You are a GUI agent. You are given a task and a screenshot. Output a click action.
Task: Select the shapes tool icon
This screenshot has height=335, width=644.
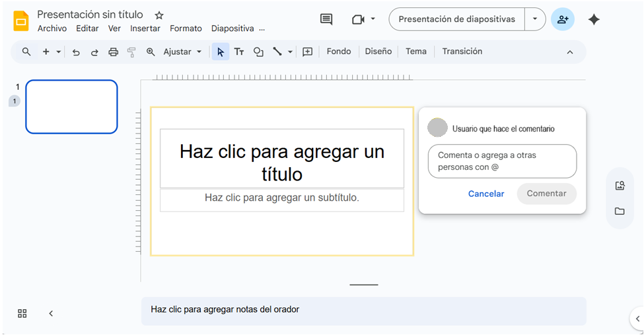[258, 52]
